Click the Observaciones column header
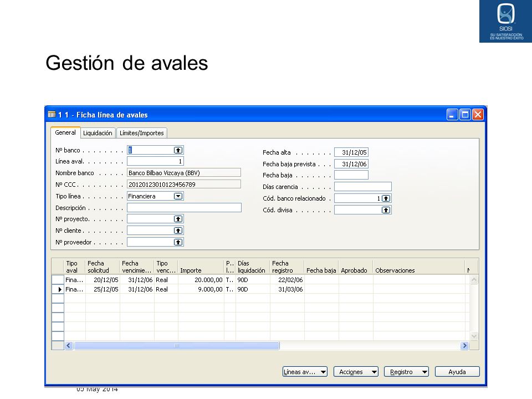532x399 pixels. (x=419, y=267)
